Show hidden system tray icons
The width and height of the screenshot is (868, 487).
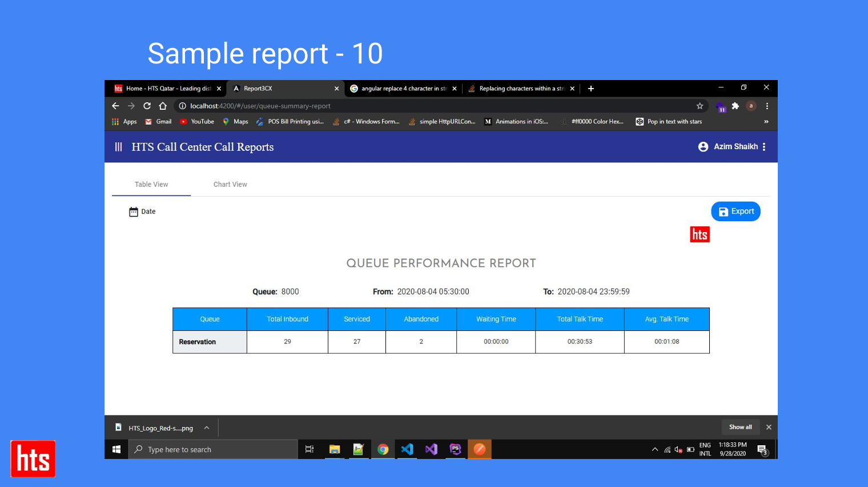point(655,449)
